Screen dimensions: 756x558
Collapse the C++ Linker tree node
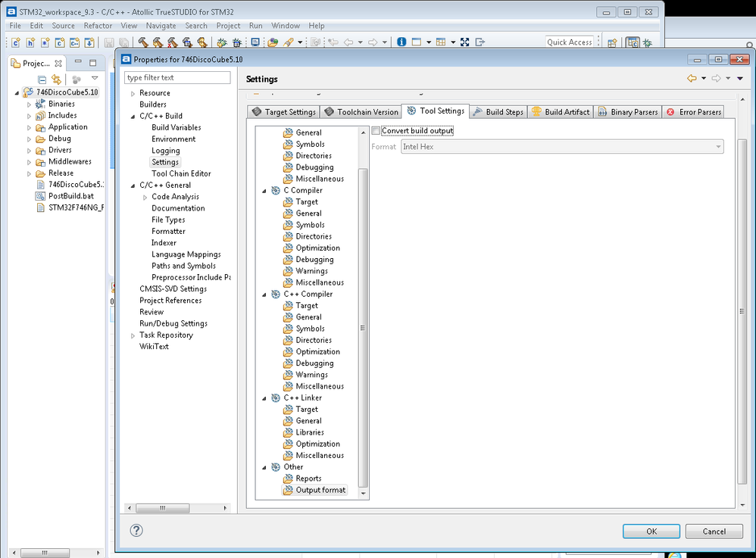pyautogui.click(x=264, y=398)
